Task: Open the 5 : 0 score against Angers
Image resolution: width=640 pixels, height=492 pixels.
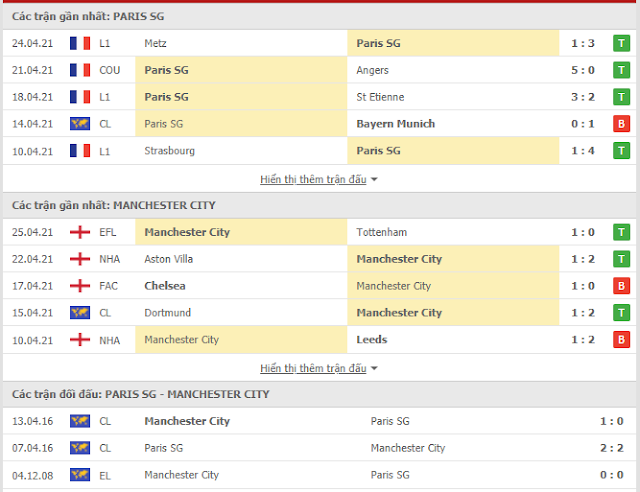Action: click(582, 70)
